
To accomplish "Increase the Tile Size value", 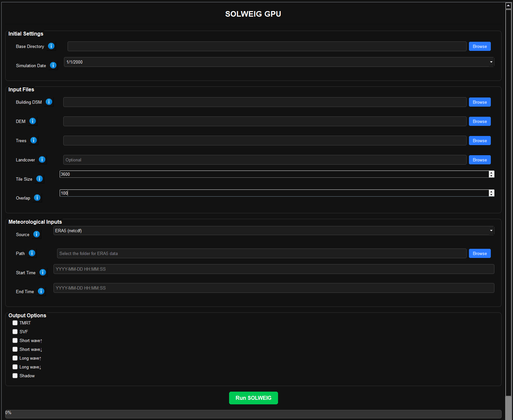I will pyautogui.click(x=491, y=172).
